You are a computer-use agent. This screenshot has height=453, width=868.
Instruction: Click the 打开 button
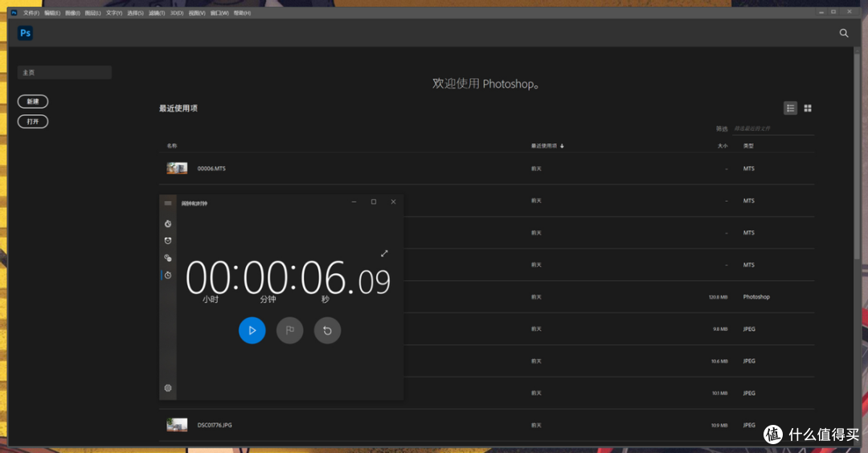(x=33, y=121)
